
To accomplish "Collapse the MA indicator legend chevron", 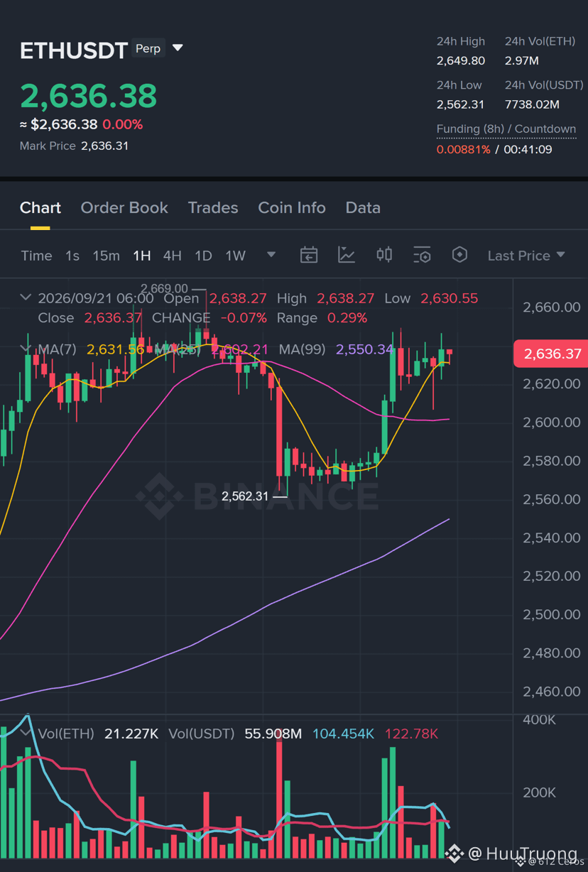I will 26,349.
